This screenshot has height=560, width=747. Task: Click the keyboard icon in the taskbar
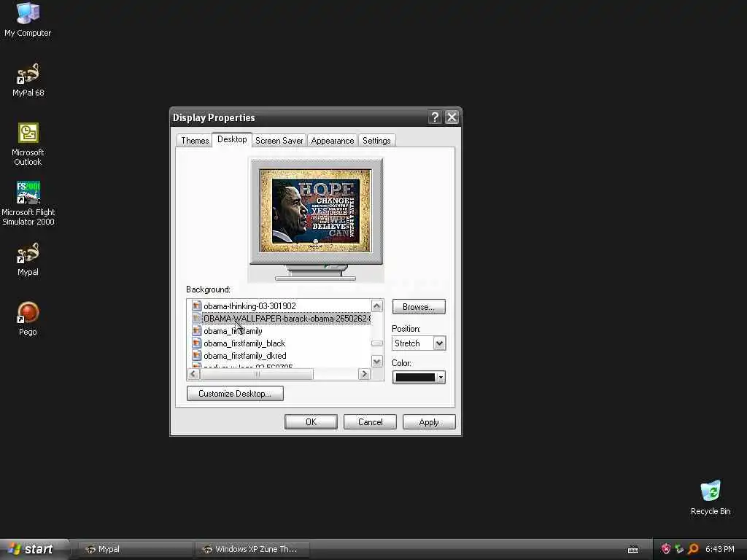click(633, 550)
